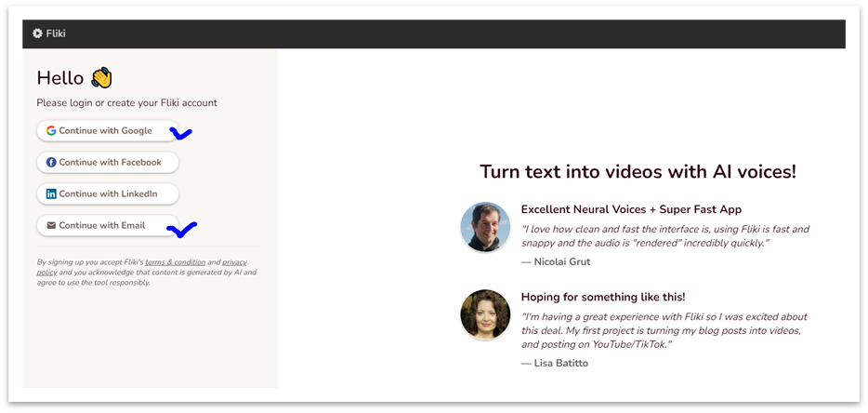Click the "Turn text into videos" headline
This screenshot has width=868, height=413.
pyautogui.click(x=638, y=171)
